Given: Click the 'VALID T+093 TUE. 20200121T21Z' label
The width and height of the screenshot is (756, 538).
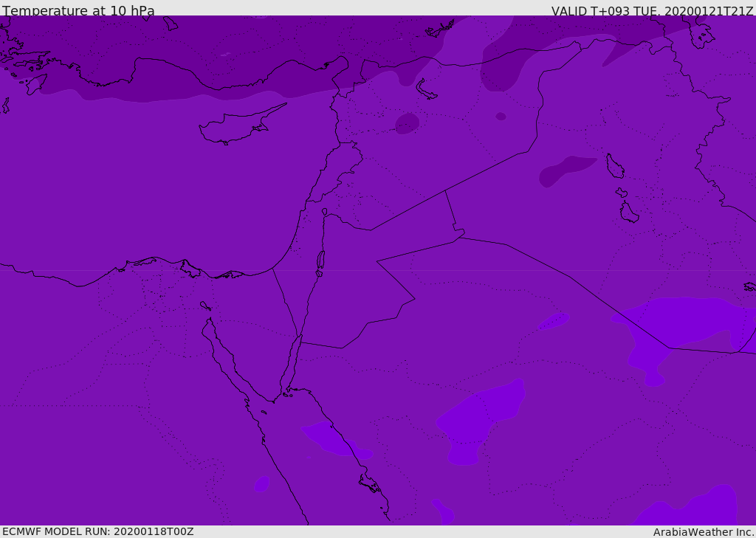Looking at the screenshot, I should tap(653, 10).
